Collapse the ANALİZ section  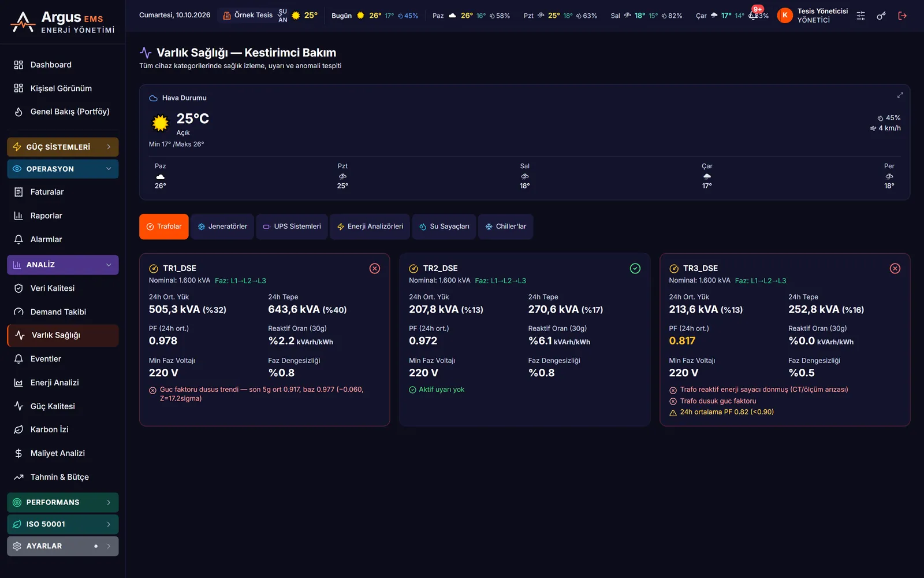pyautogui.click(x=63, y=265)
